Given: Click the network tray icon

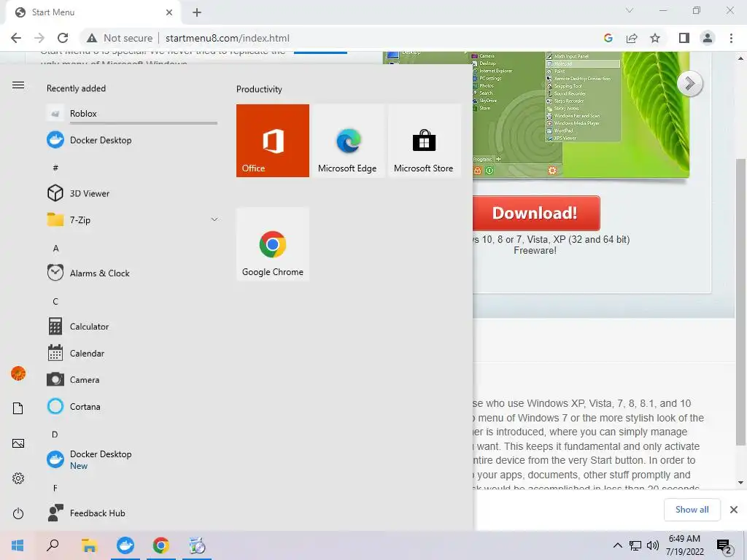Looking at the screenshot, I should click(x=635, y=545).
